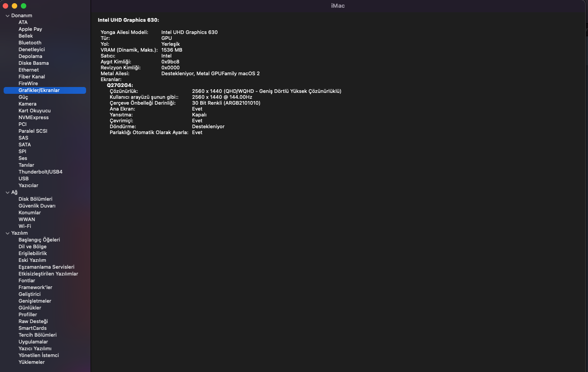Click the Aygıt Kimliği value 0x9bc8
The height and width of the screenshot is (372, 588).
(x=170, y=62)
